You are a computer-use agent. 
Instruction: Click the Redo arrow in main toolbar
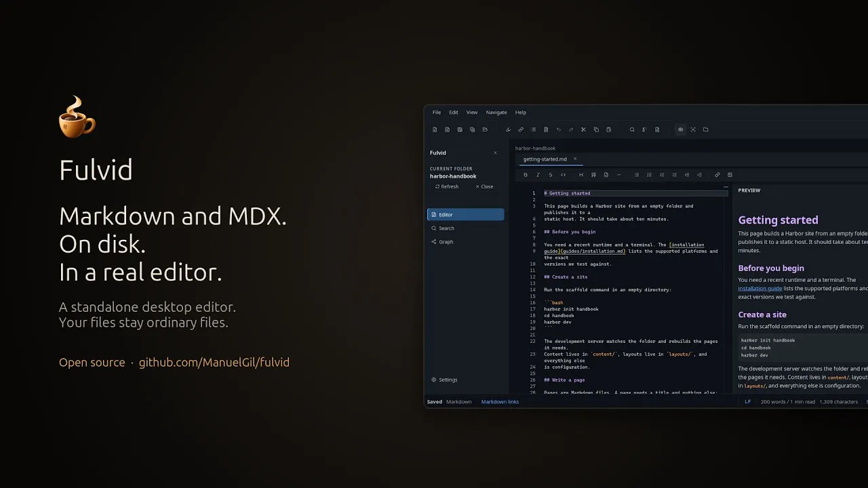pos(571,129)
